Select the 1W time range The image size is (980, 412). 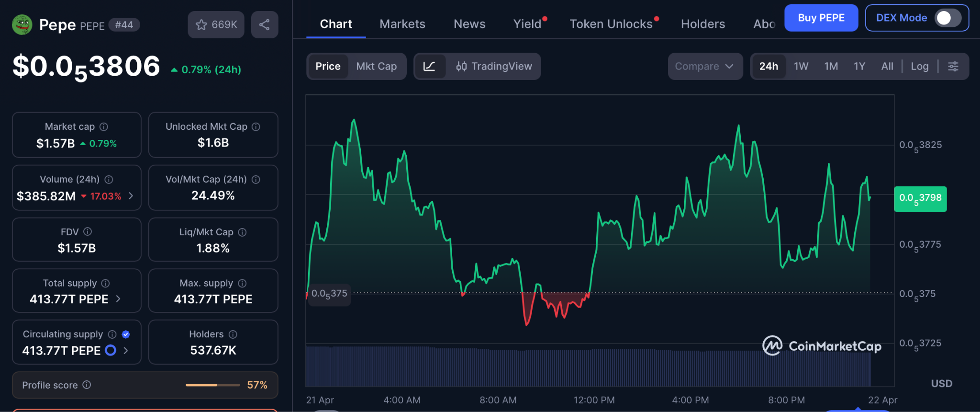pyautogui.click(x=801, y=67)
